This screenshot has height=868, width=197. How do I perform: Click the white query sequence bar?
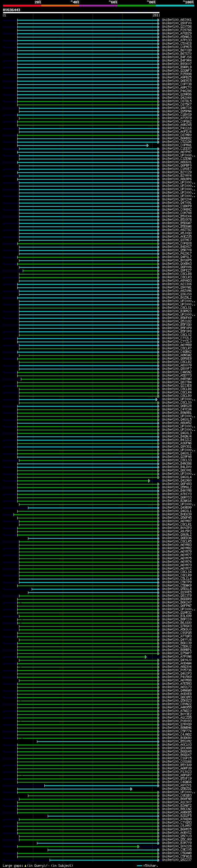coord(81,12)
